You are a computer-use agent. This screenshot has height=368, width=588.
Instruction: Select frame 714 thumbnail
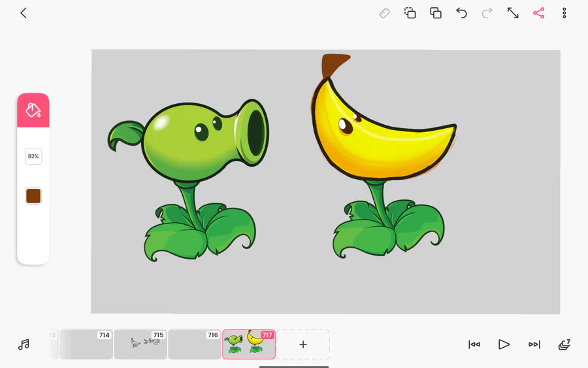click(86, 344)
